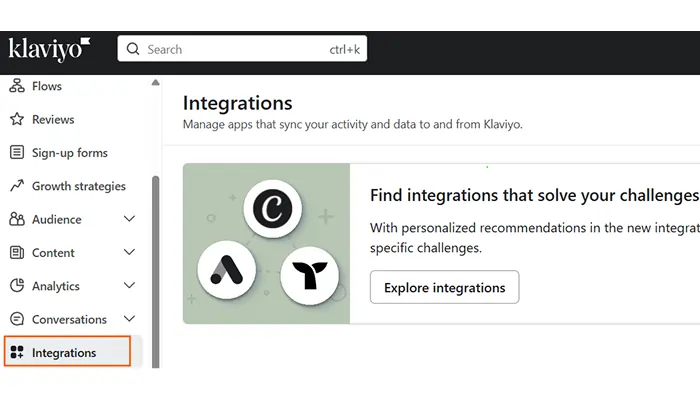The image size is (700, 400).
Task: Expand the Conversations submenu chevron
Action: (129, 320)
